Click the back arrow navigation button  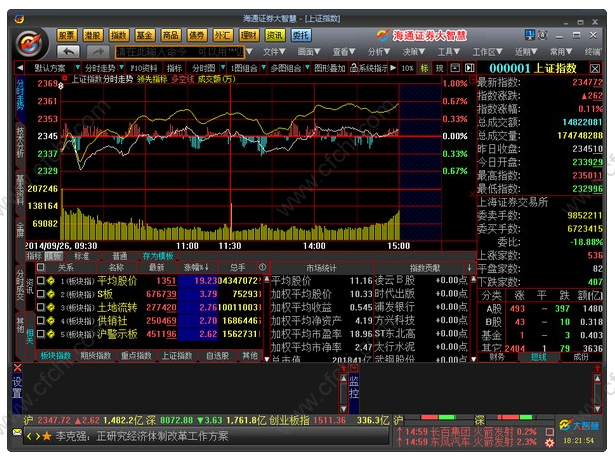coord(68,52)
